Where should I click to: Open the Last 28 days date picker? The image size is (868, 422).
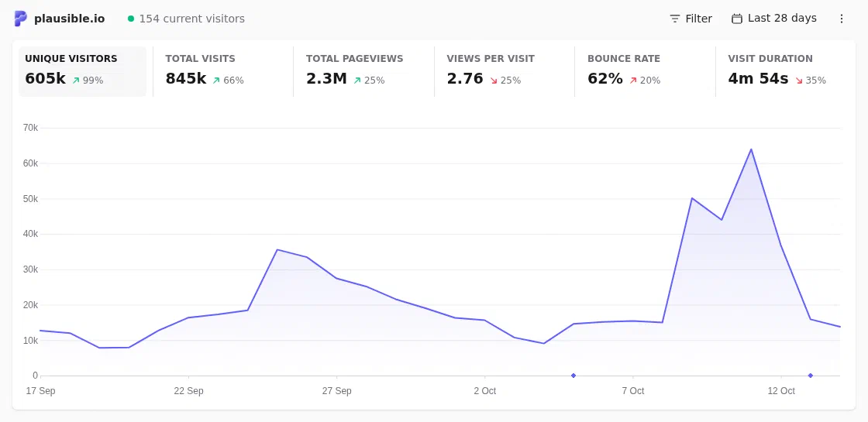(x=774, y=19)
